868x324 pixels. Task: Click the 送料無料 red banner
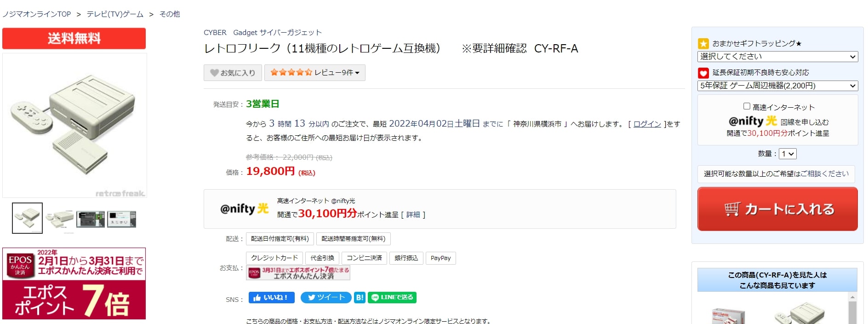point(74,38)
